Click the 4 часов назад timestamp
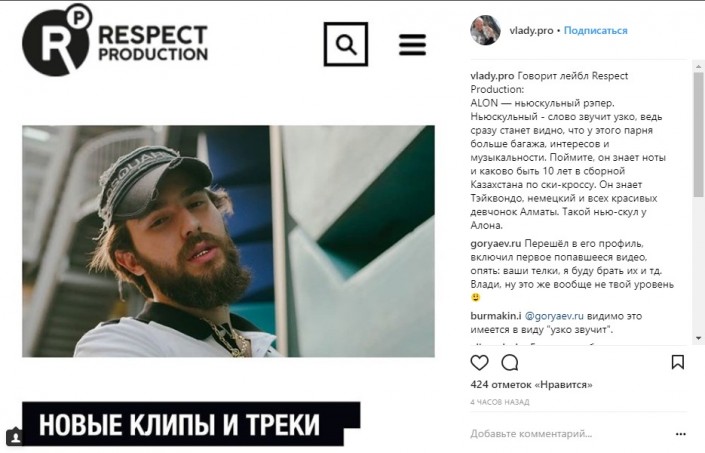This screenshot has width=705, height=453. pos(500,402)
